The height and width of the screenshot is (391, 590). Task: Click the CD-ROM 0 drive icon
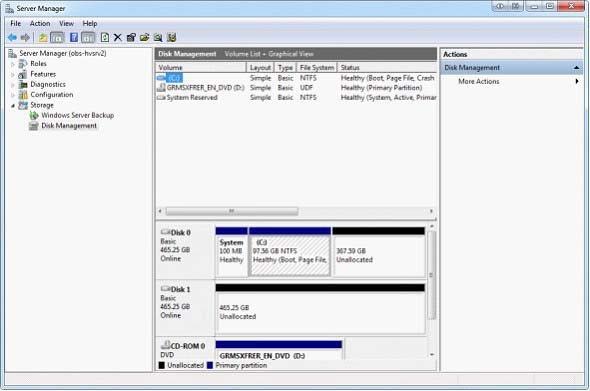click(166, 345)
